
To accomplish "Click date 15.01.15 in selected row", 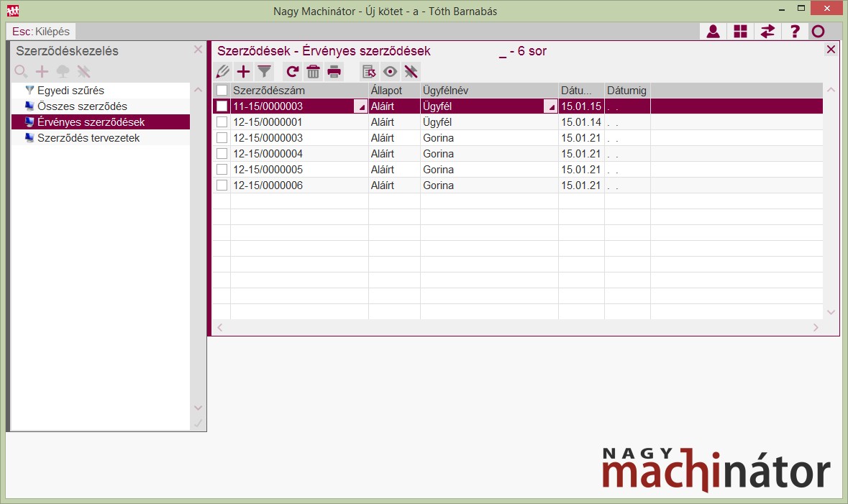I will click(581, 106).
